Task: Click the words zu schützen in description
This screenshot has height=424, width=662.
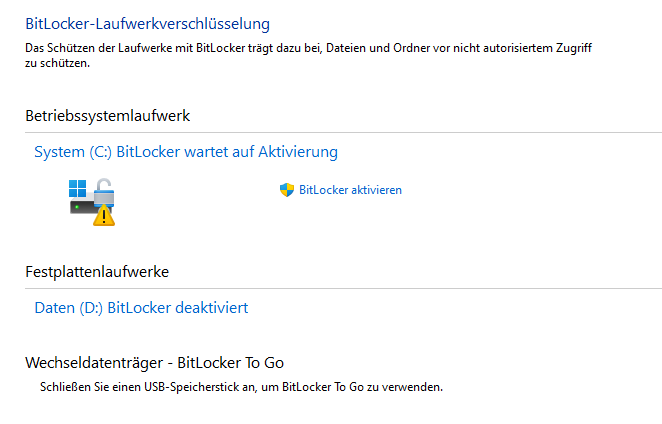Action: coord(57,63)
